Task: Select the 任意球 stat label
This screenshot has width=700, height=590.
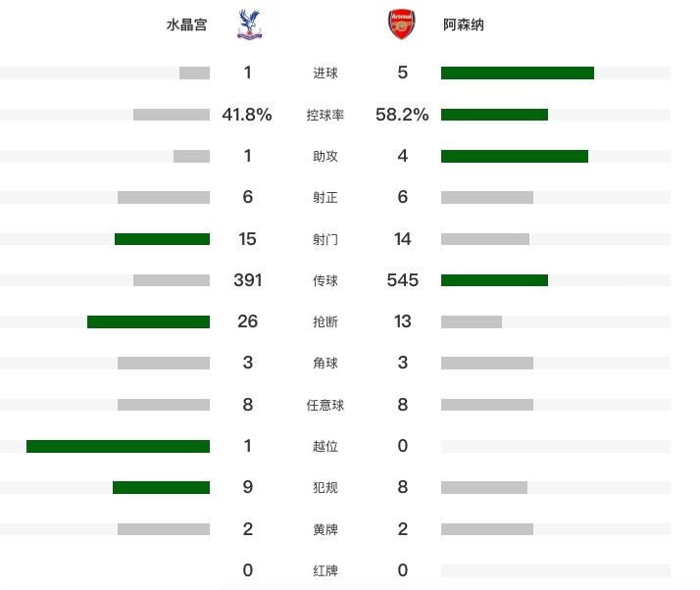Action: click(x=325, y=405)
